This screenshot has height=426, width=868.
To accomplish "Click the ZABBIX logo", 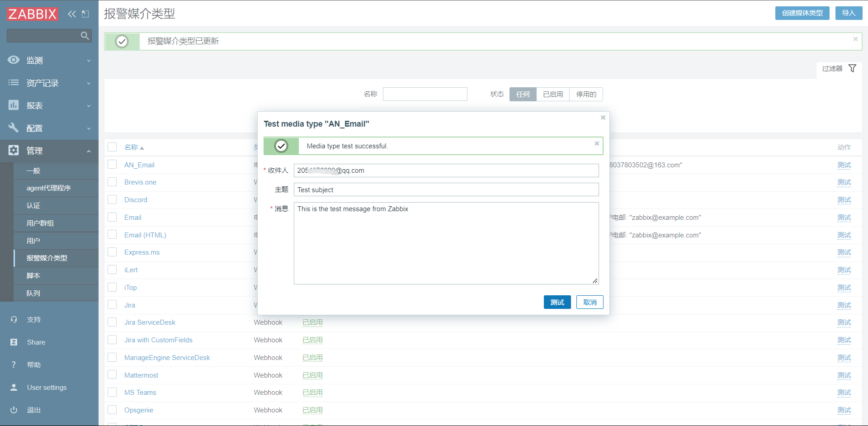I will click(x=33, y=14).
